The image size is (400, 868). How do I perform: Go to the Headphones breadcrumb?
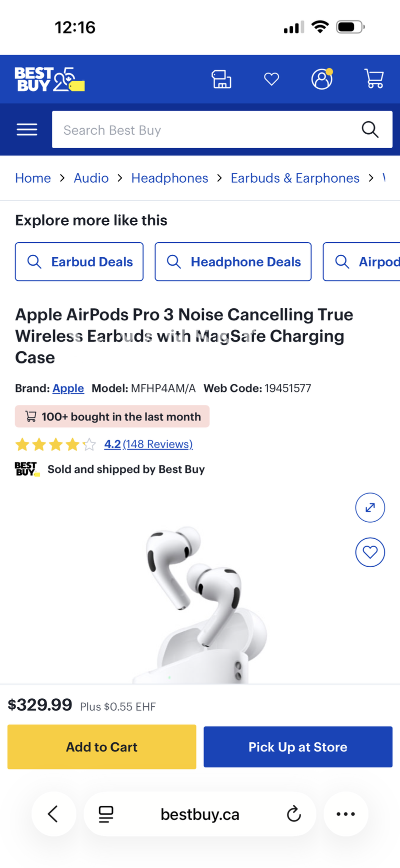coord(169,178)
